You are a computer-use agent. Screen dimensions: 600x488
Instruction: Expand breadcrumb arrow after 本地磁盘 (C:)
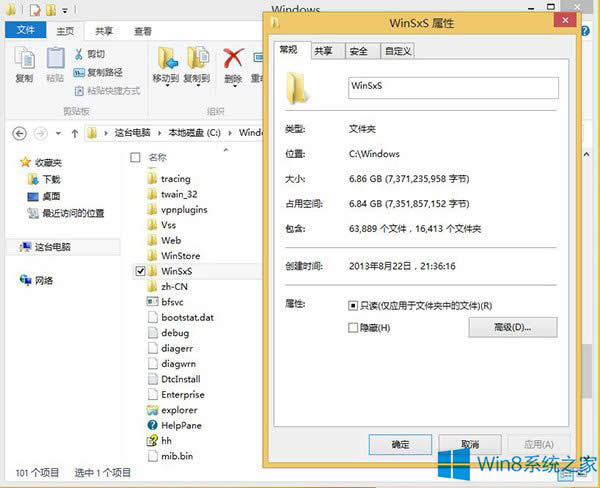point(230,133)
